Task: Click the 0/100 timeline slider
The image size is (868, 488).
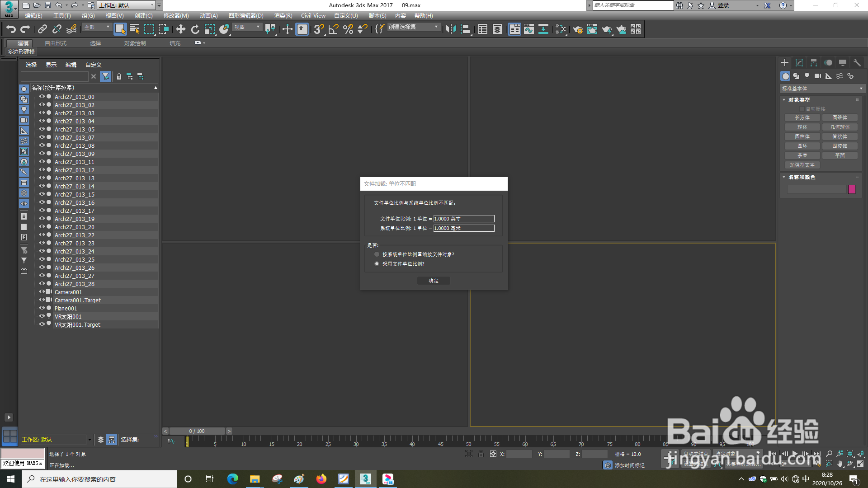Action: pos(197,431)
